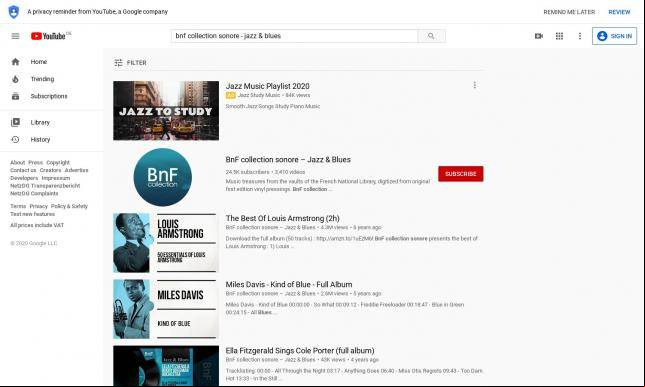Select Home in the sidebar
The height and width of the screenshot is (387, 645).
39,62
